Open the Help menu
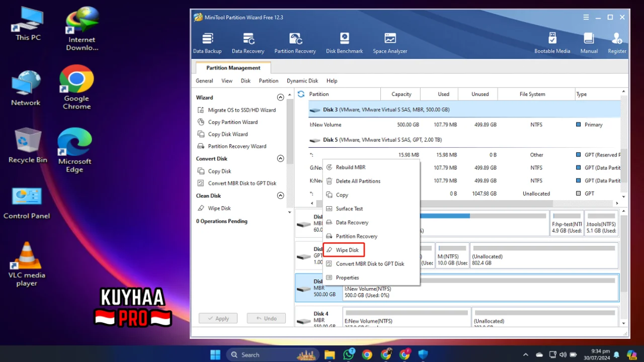 point(332,80)
